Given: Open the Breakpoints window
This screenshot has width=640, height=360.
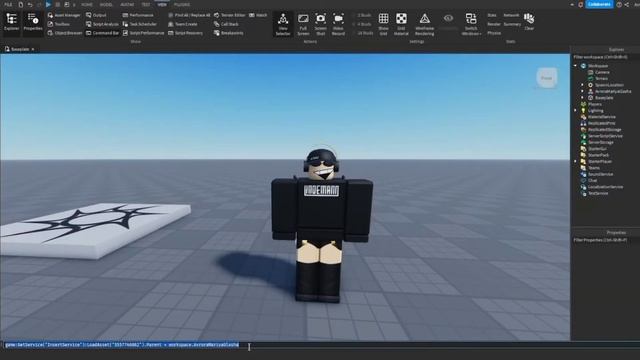Looking at the screenshot, I should click(x=229, y=33).
